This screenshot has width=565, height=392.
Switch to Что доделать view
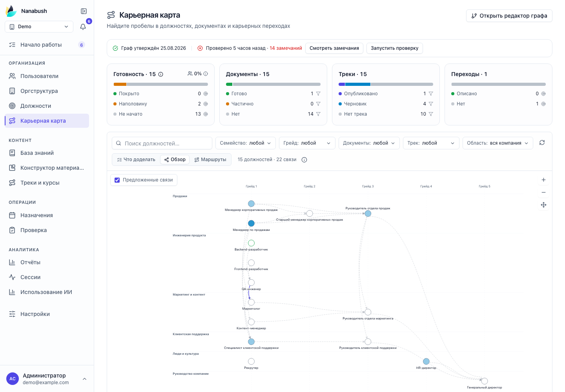136,160
